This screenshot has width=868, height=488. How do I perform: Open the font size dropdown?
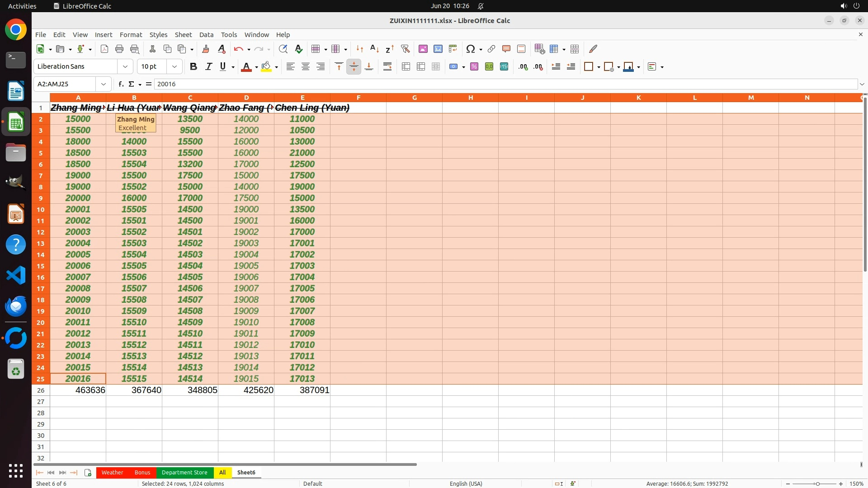coord(175,66)
